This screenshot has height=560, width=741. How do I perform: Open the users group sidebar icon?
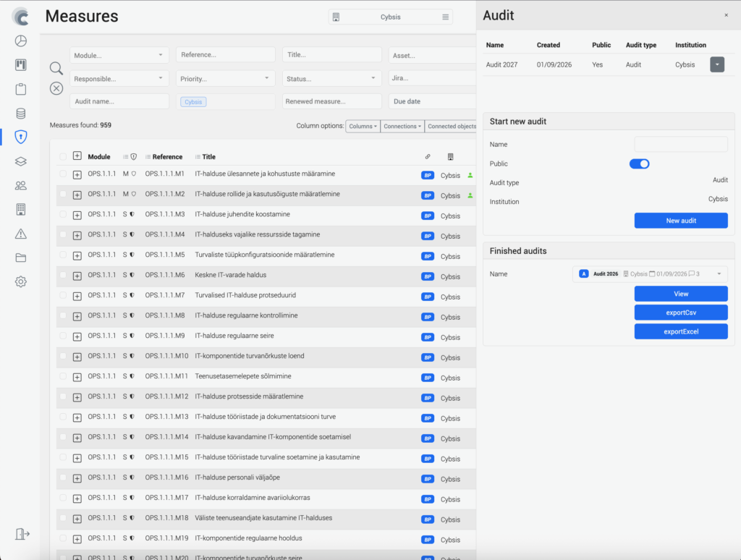[21, 185]
